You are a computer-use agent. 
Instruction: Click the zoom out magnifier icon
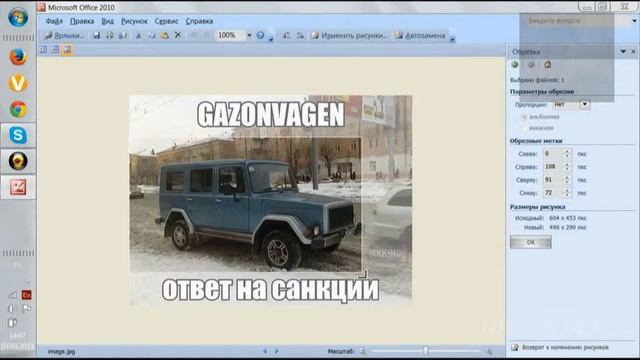(362, 351)
